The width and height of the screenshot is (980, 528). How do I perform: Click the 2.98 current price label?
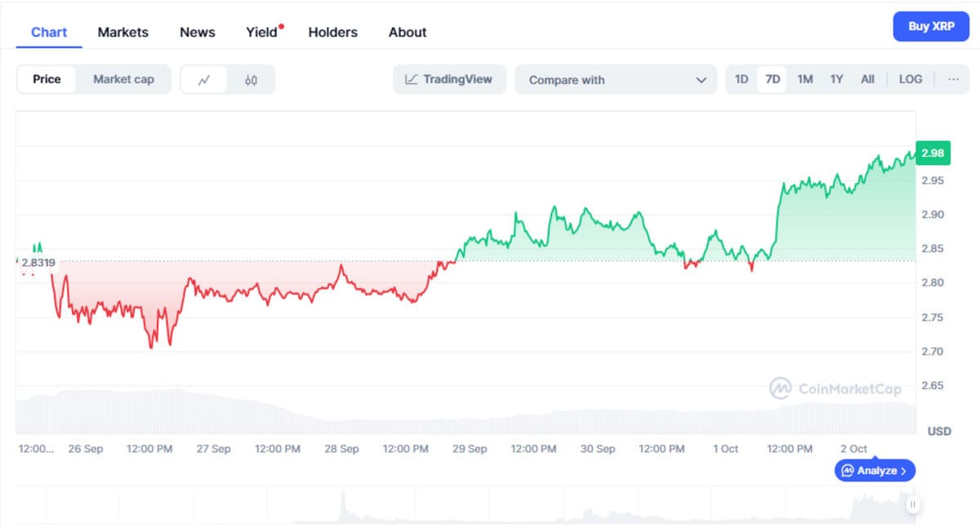(x=933, y=153)
